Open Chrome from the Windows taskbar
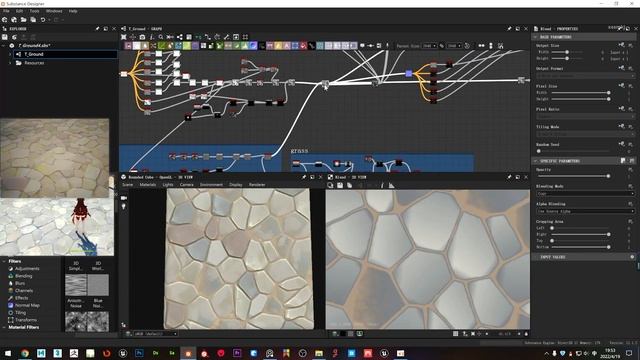 pyautogui.click(x=25, y=353)
